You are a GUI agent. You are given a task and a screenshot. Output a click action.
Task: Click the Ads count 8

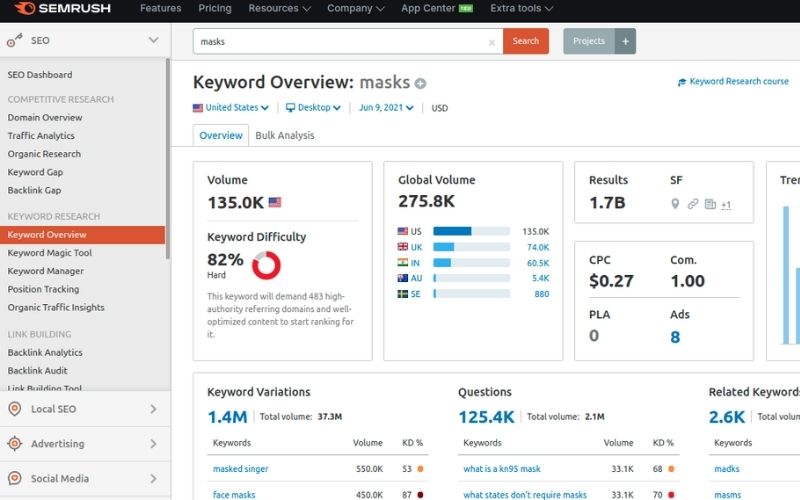675,337
